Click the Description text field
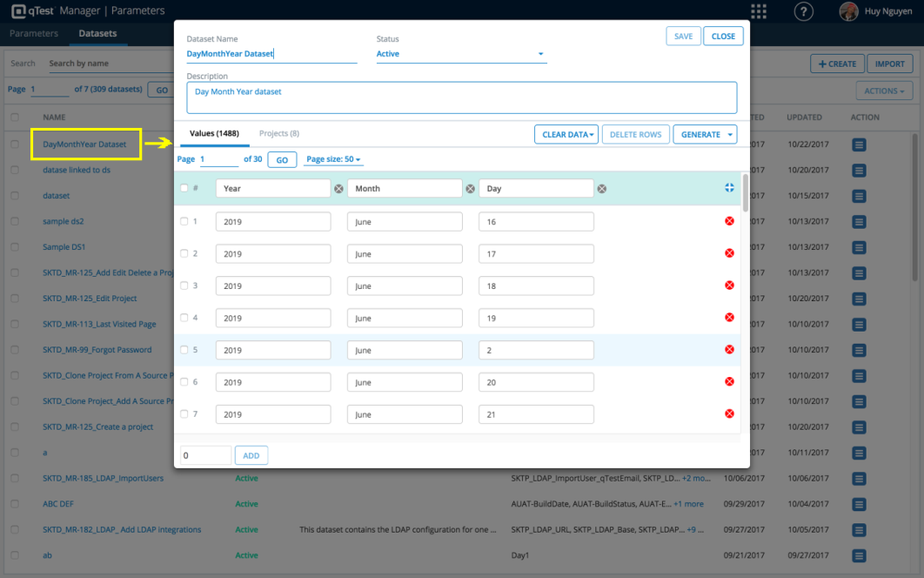 (461, 97)
